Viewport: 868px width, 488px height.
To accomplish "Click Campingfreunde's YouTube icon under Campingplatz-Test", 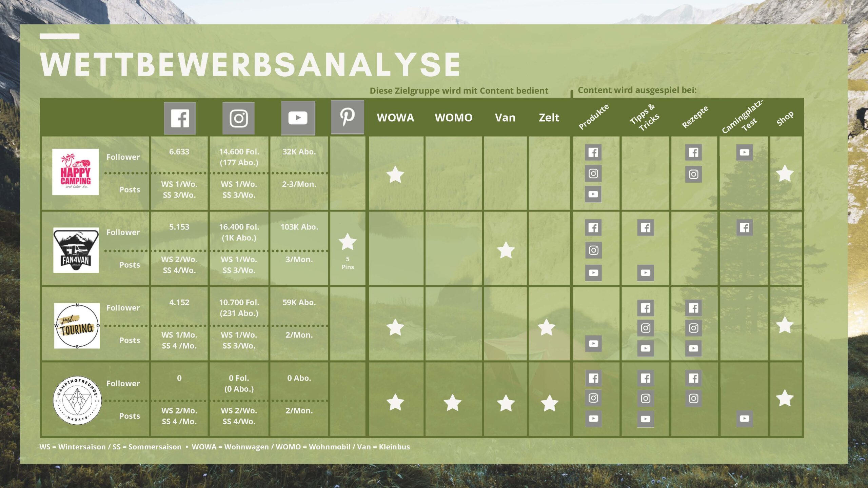I will pyautogui.click(x=744, y=419).
